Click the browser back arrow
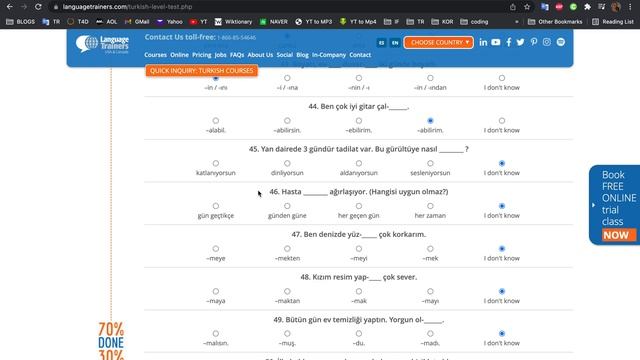640x360 pixels. [9, 7]
